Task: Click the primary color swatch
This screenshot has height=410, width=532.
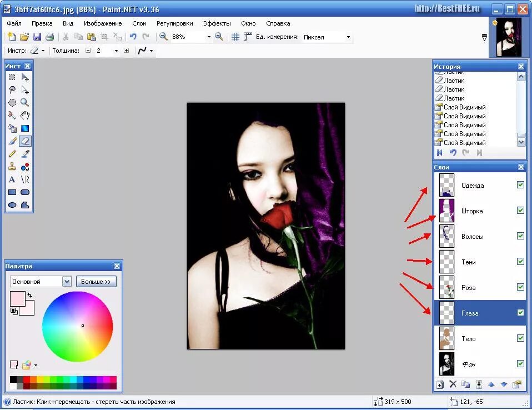Action: coord(17,299)
